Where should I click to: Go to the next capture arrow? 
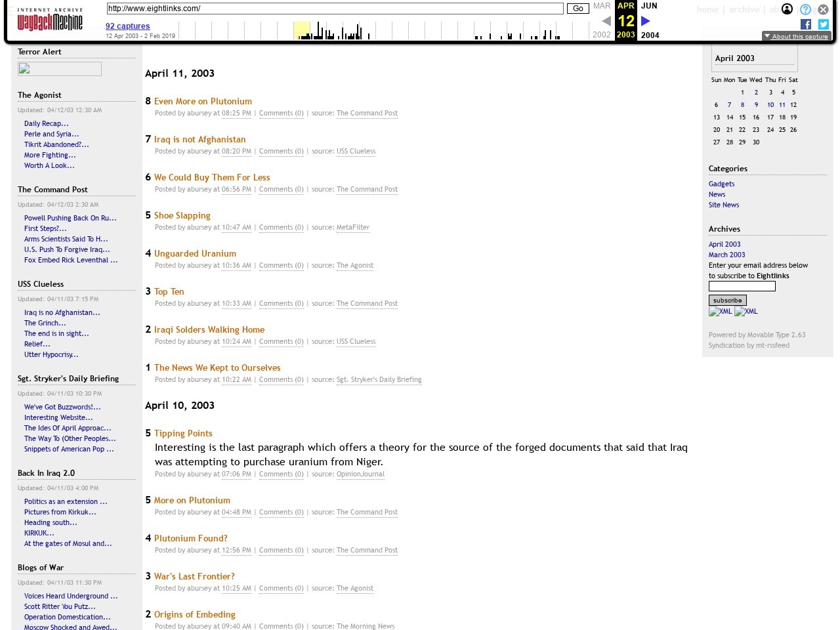[645, 21]
